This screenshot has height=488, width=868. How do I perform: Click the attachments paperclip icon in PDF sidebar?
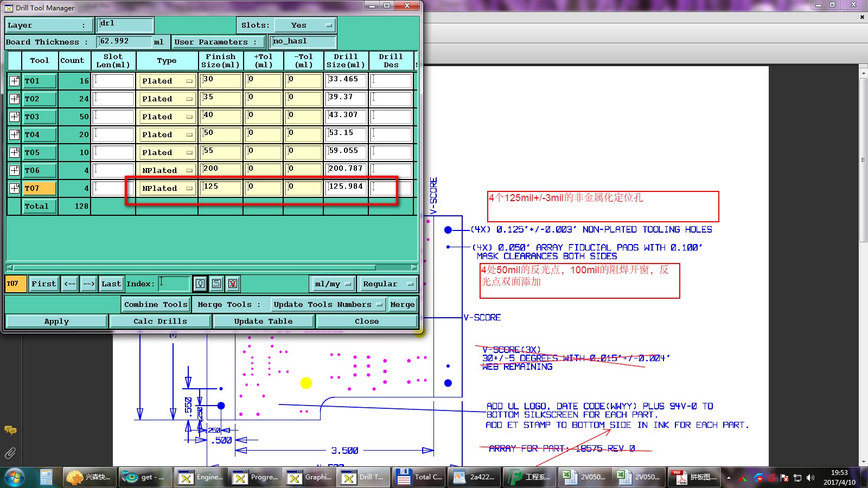10,453
